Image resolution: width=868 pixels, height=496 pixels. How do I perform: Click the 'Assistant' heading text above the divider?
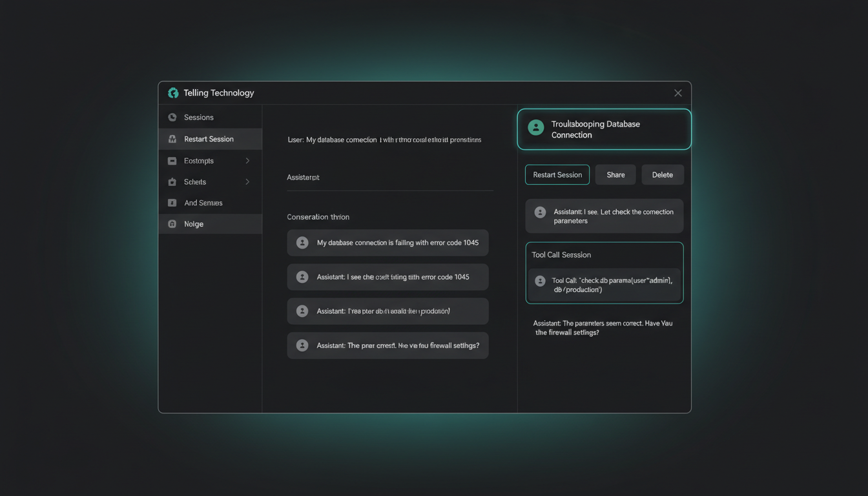pyautogui.click(x=303, y=177)
